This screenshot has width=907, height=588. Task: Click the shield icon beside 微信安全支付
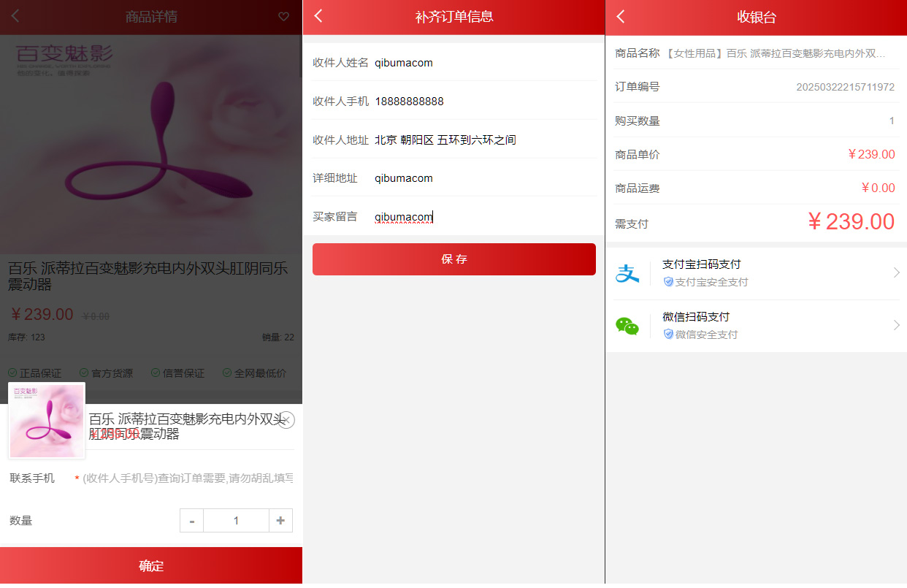668,335
